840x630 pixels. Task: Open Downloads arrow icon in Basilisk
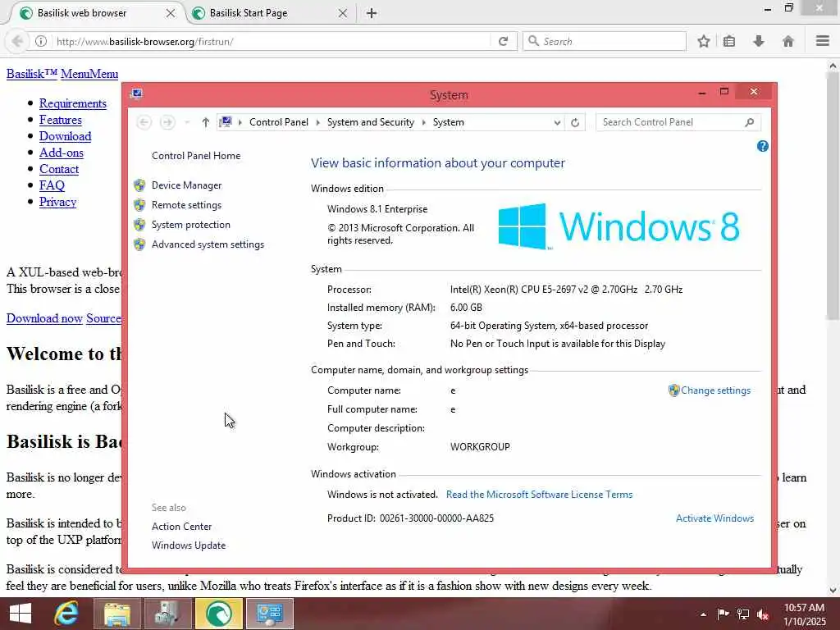coord(759,41)
